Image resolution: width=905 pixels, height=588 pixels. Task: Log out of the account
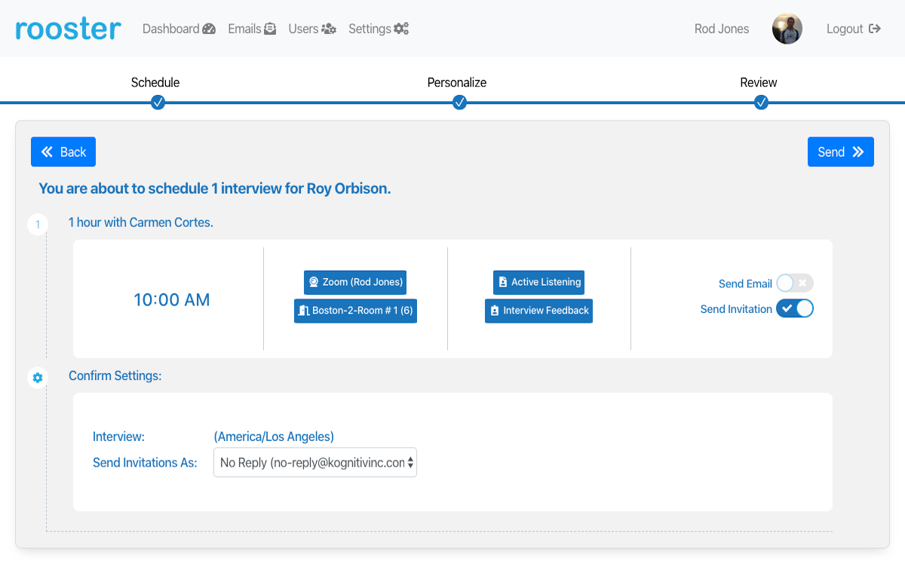tap(853, 29)
